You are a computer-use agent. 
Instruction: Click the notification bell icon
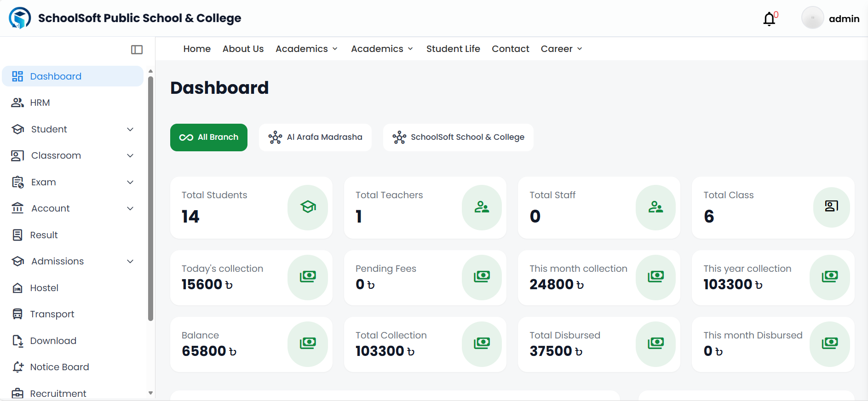click(769, 19)
